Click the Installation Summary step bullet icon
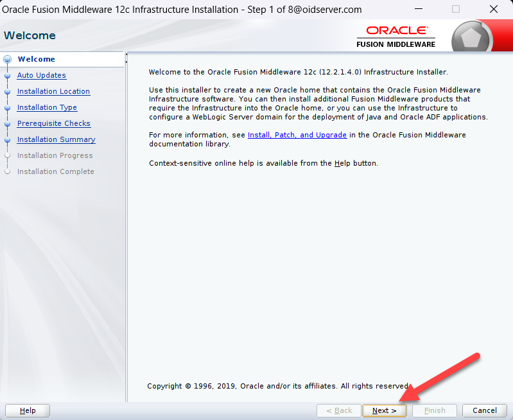513x420 pixels. (8, 139)
